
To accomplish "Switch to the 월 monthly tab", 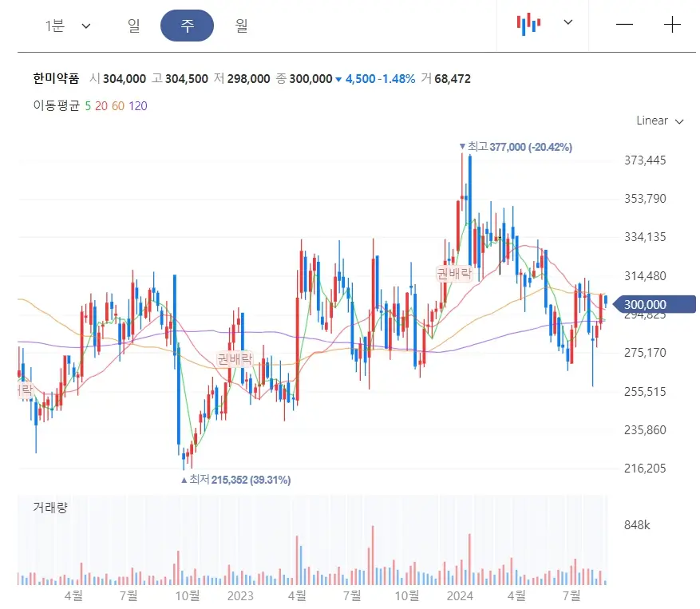I will point(240,25).
